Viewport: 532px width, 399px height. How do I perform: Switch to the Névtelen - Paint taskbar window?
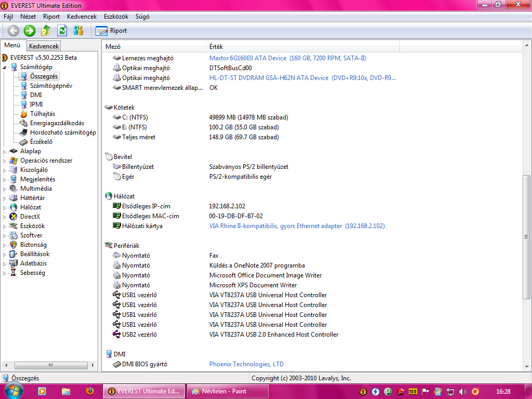pyautogui.click(x=228, y=391)
